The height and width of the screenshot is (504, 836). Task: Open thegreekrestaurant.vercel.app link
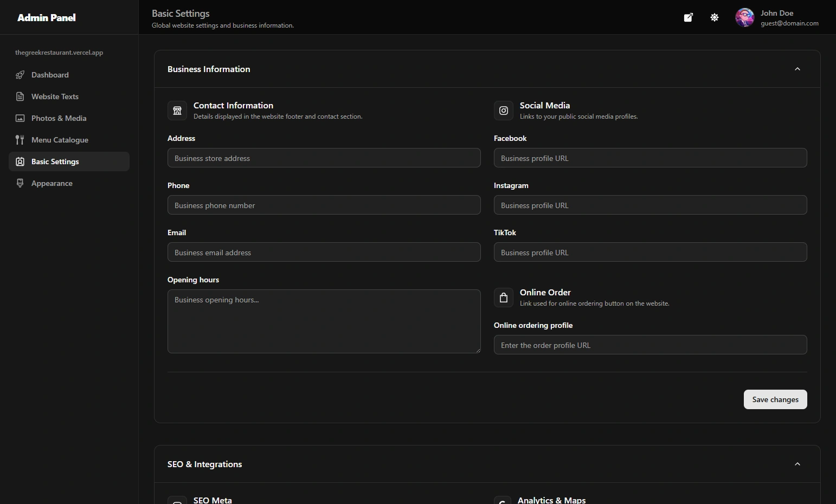59,53
